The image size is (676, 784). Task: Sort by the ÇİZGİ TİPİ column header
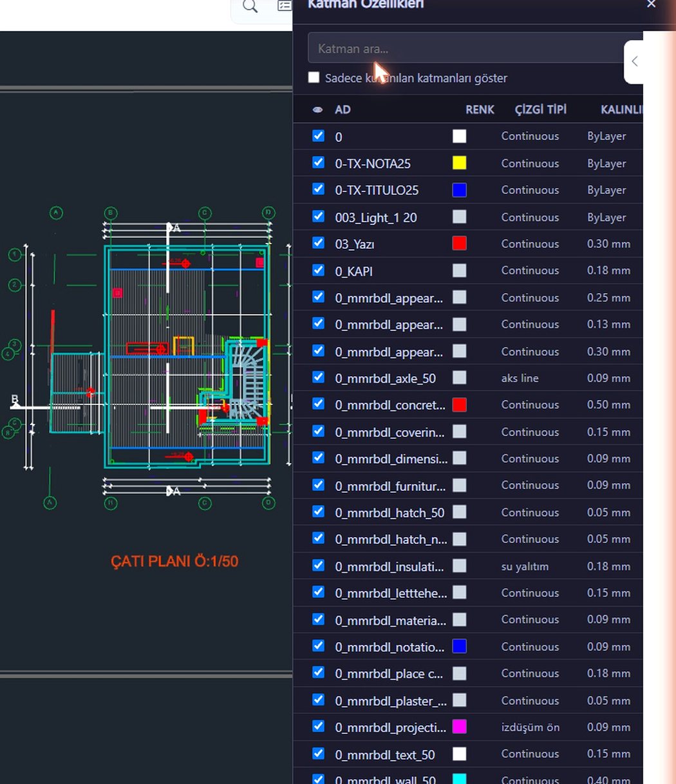541,110
